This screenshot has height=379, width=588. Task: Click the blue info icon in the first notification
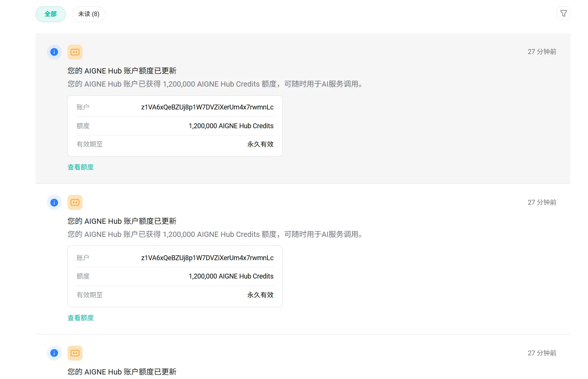click(x=54, y=52)
